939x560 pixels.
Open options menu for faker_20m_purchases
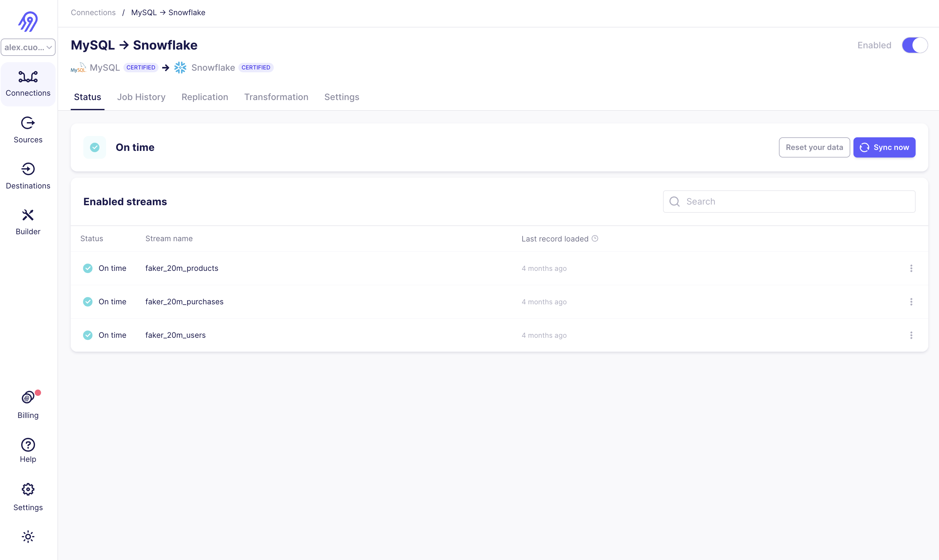[911, 301]
